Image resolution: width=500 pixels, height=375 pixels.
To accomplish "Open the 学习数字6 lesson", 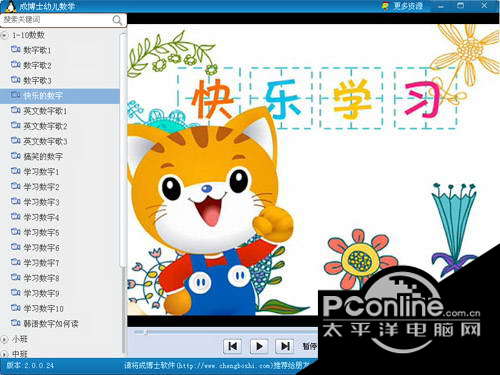I will [41, 248].
